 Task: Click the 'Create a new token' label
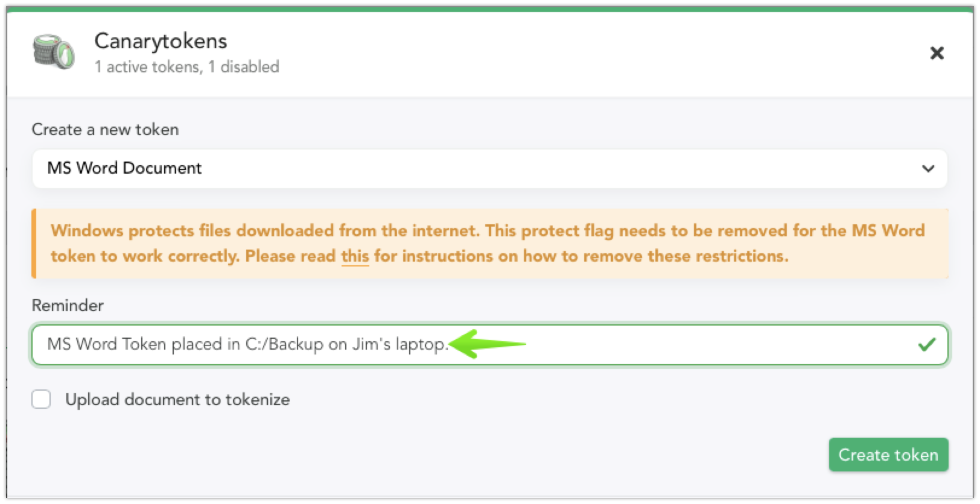(105, 130)
